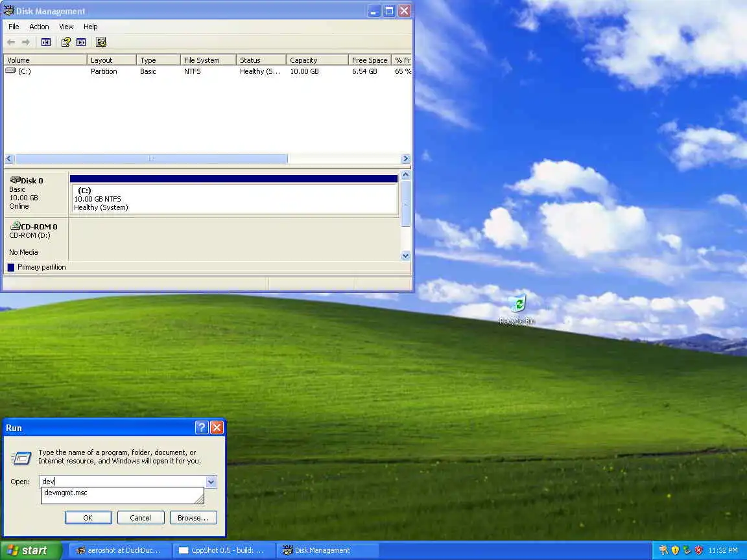Click Cancel in the Run dialog
Image resolution: width=747 pixels, height=560 pixels.
pyautogui.click(x=141, y=518)
